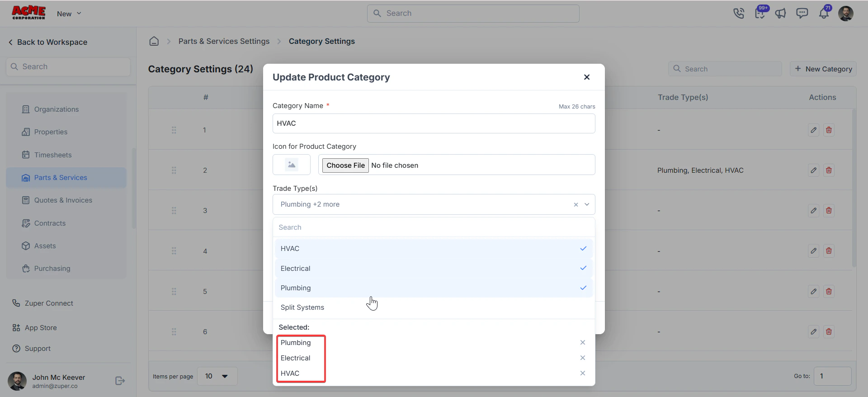Open the phone call icon in header
Viewport: 868px width, 397px height.
click(x=739, y=14)
